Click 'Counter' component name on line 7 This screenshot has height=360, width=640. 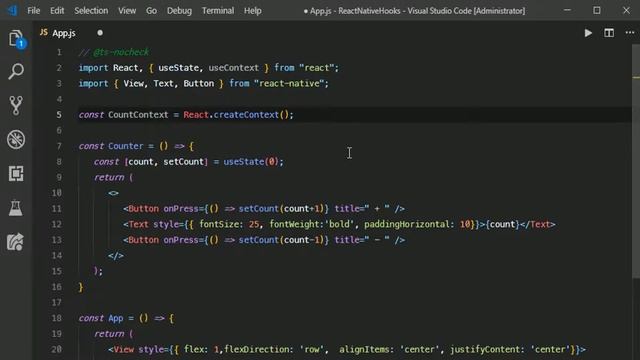(x=125, y=146)
